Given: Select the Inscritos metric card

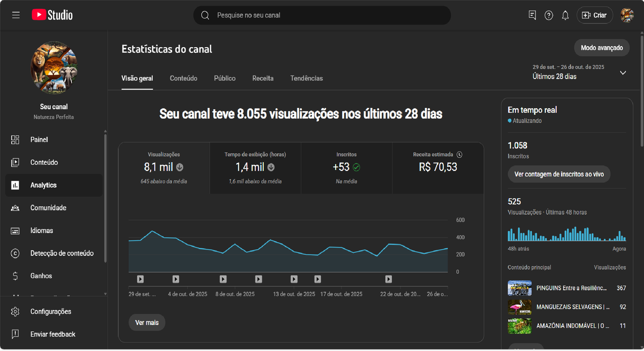Looking at the screenshot, I should point(347,168).
